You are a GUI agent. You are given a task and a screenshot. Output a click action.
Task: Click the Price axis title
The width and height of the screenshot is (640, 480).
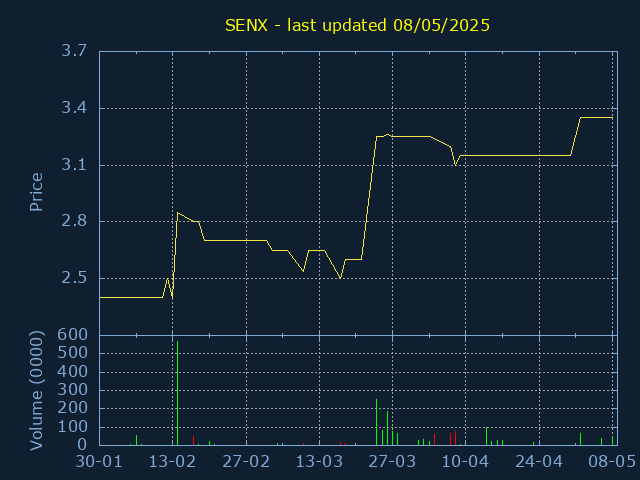[x=36, y=192]
